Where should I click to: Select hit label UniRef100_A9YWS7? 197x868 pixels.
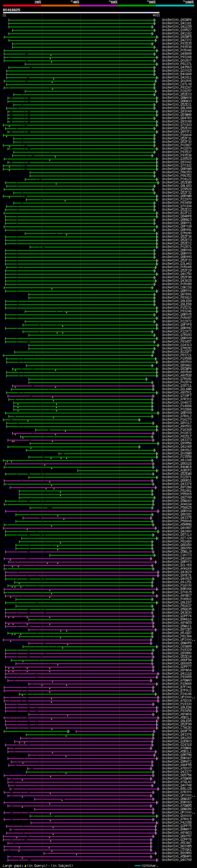177,595
